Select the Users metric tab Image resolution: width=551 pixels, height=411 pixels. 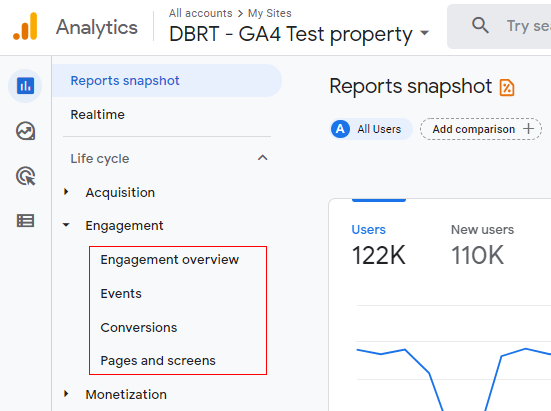[x=379, y=244]
